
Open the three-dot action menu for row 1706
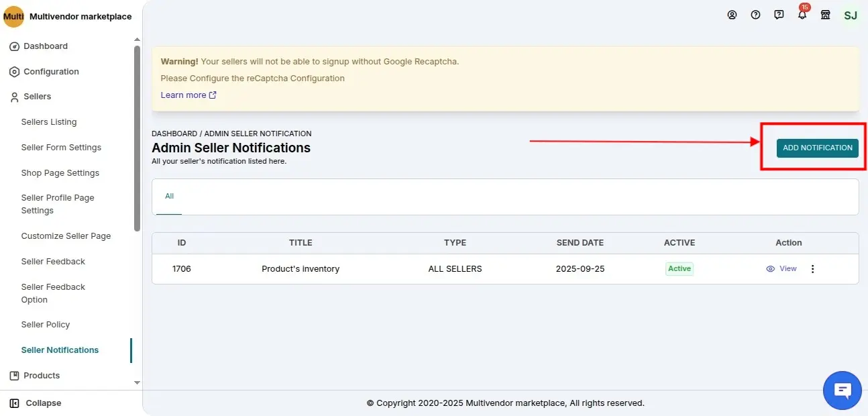812,268
